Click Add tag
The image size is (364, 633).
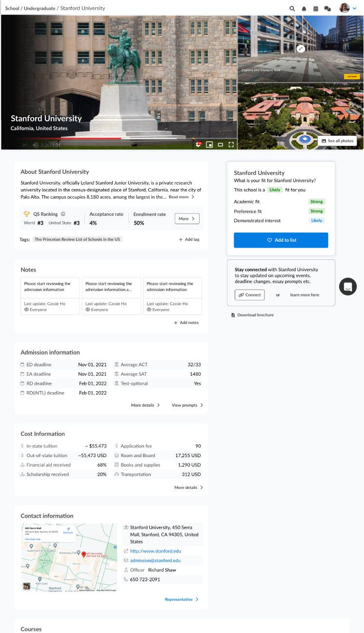pos(189,239)
